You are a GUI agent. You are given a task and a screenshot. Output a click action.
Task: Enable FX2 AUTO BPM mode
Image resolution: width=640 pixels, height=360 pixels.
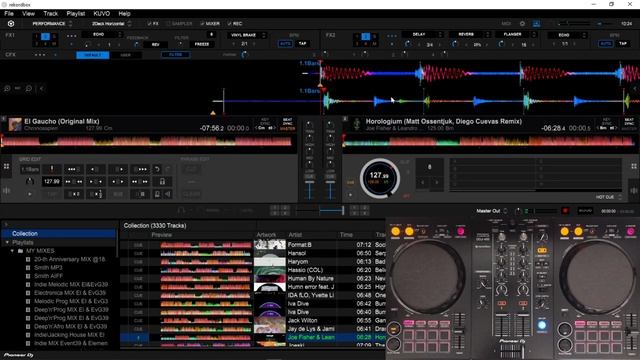pyautogui.click(x=605, y=43)
